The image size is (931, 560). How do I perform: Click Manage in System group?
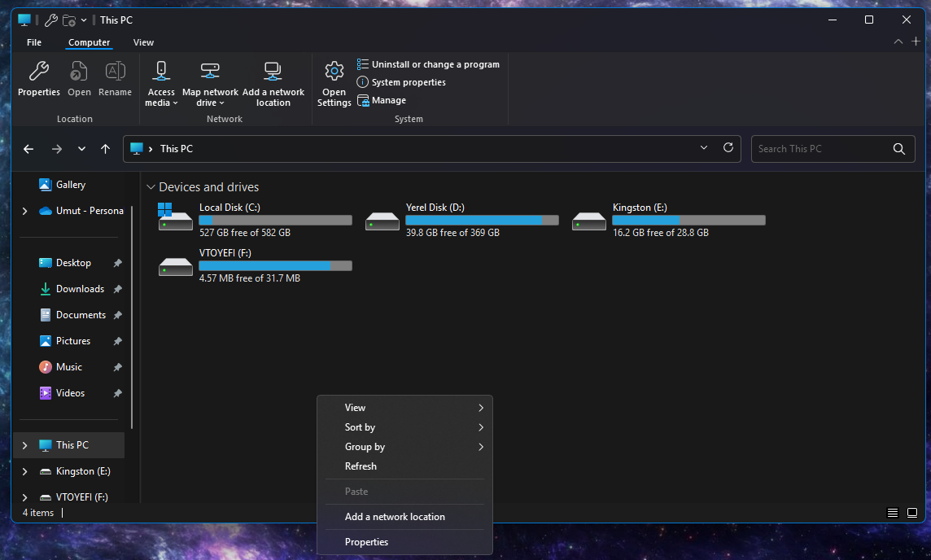click(381, 100)
